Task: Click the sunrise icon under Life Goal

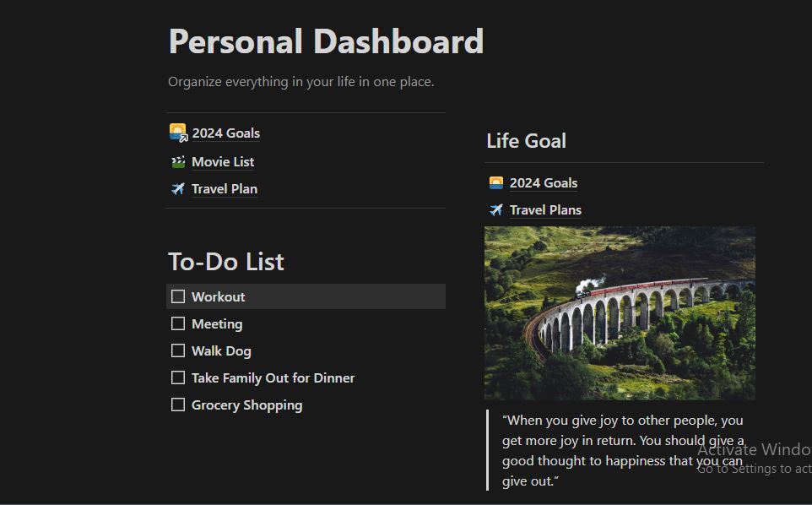Action: coord(496,183)
